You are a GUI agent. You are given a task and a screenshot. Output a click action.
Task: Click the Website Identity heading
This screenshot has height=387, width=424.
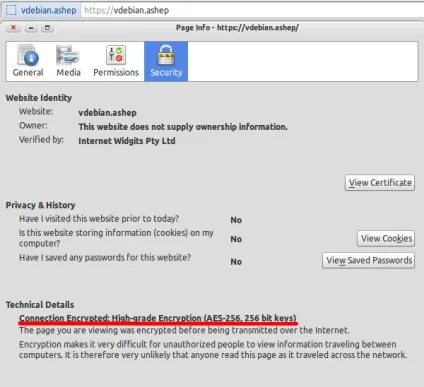pyautogui.click(x=39, y=98)
